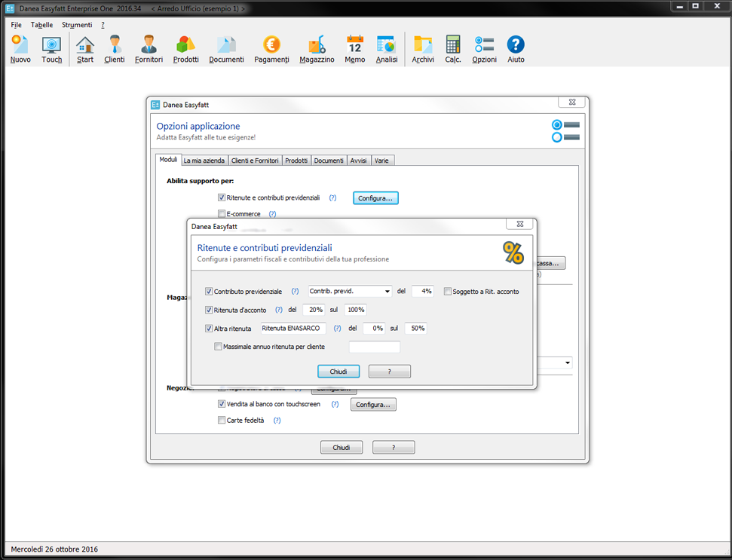Viewport: 732px width, 560px height.
Task: Click Configura next to Vendita al banco
Action: pos(373,405)
